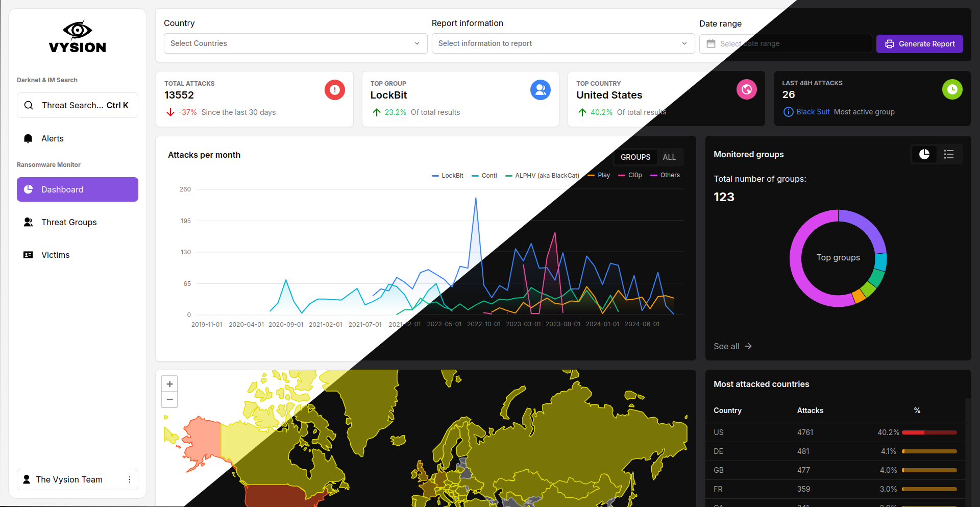980x507 pixels.
Task: Toggle LockBit series in chart legend
Action: click(x=448, y=176)
